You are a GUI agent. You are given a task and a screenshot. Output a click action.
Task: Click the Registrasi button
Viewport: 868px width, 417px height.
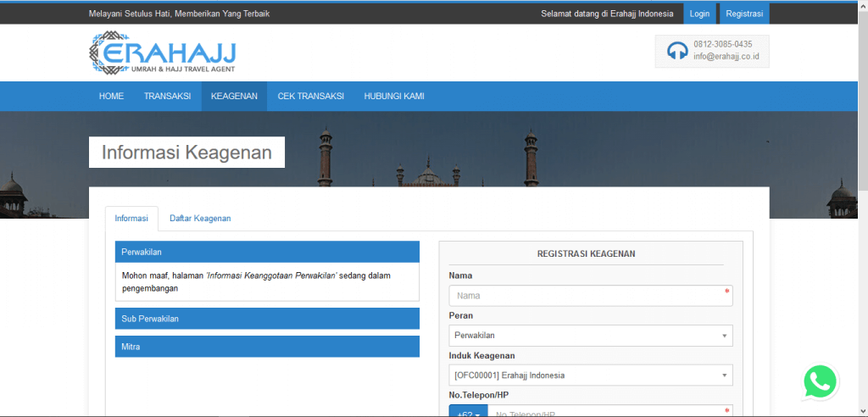click(x=744, y=14)
